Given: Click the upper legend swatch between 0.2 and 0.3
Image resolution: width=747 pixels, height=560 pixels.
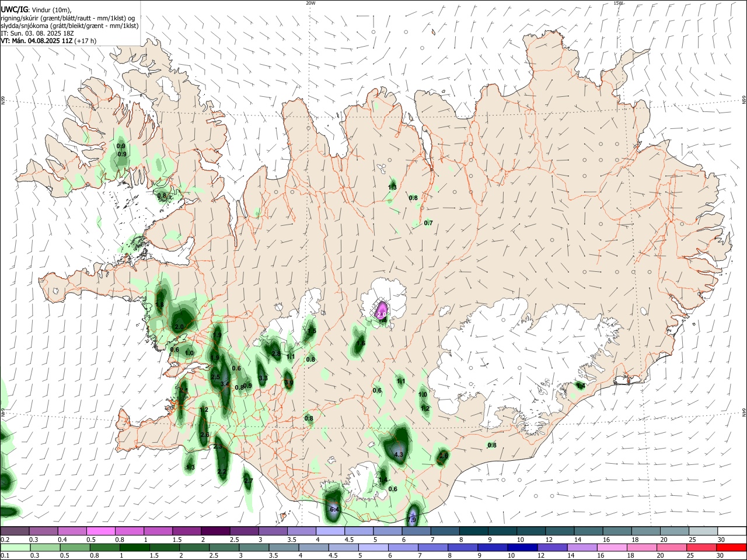Looking at the screenshot, I should [x=15, y=531].
